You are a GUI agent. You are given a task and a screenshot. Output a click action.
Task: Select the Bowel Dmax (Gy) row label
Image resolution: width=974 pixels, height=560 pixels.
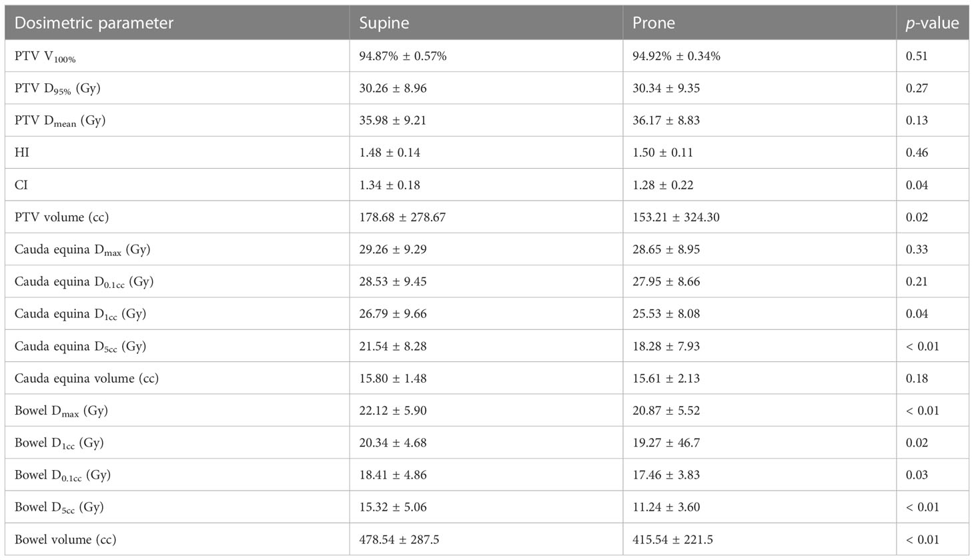point(61,411)
